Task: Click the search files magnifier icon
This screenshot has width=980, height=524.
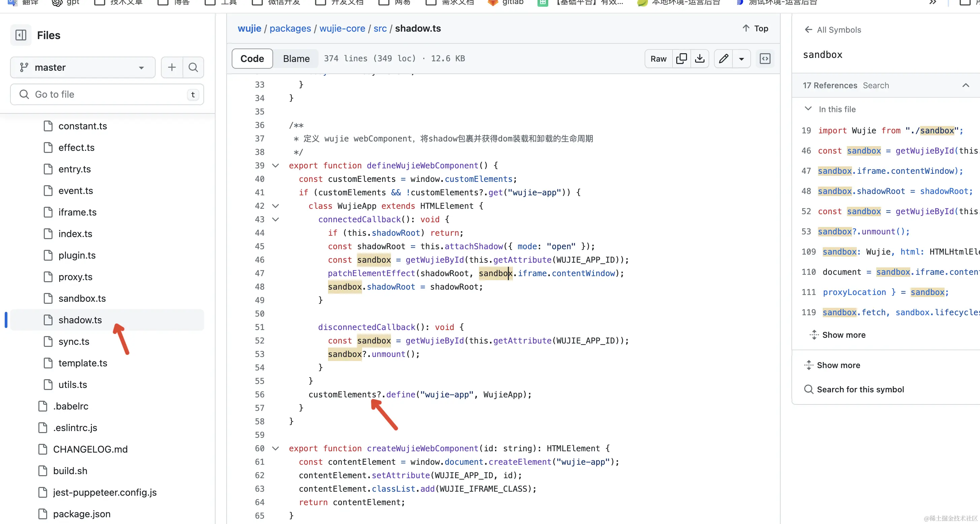Action: click(193, 67)
